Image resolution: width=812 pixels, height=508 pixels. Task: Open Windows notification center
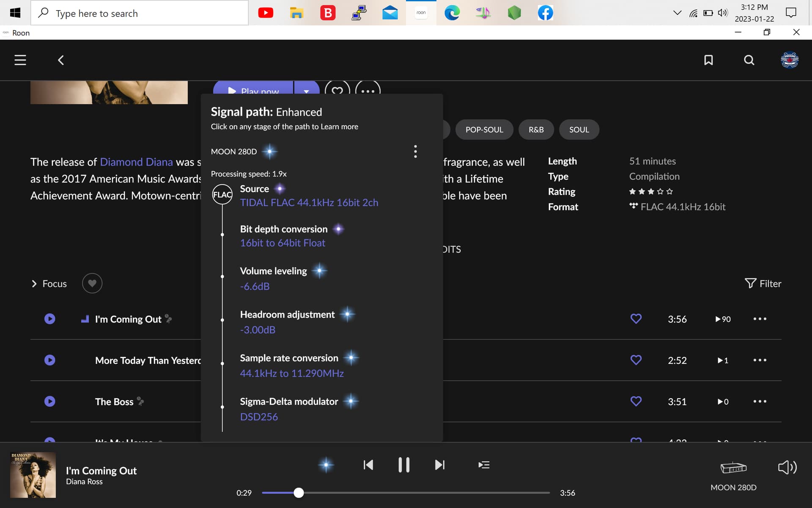[x=791, y=13]
